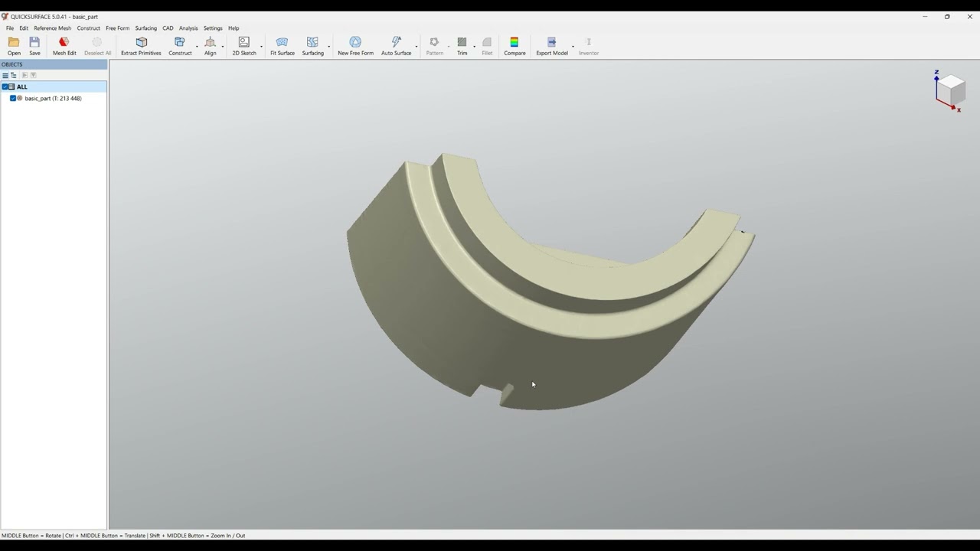Image resolution: width=980 pixels, height=551 pixels.
Task: Expand the Pattern dropdown arrow
Action: 449,47
